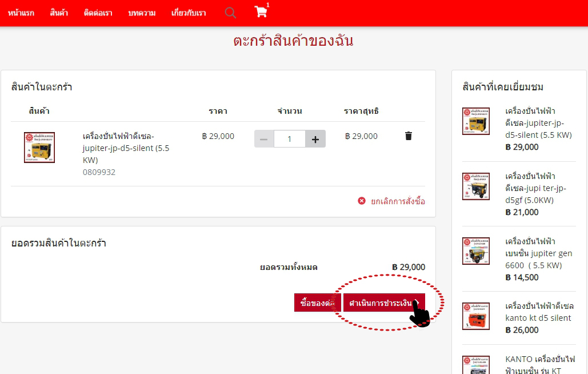The height and width of the screenshot is (374, 588).
Task: Open the เกี่ยวกับเรา menu item
Action: (x=189, y=13)
